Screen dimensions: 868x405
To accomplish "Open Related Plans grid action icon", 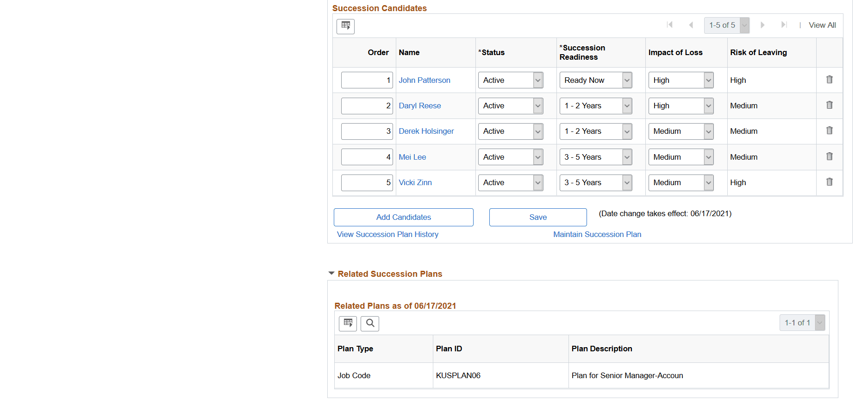I will coord(348,323).
